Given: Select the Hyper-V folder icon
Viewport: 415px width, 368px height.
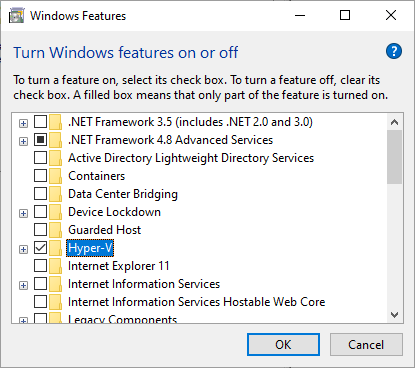Looking at the screenshot, I should coord(55,248).
